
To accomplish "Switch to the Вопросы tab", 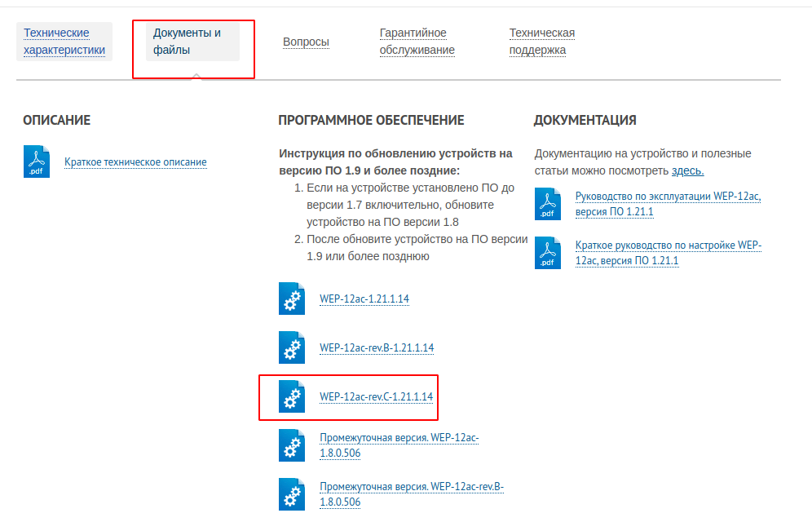I will (x=306, y=42).
